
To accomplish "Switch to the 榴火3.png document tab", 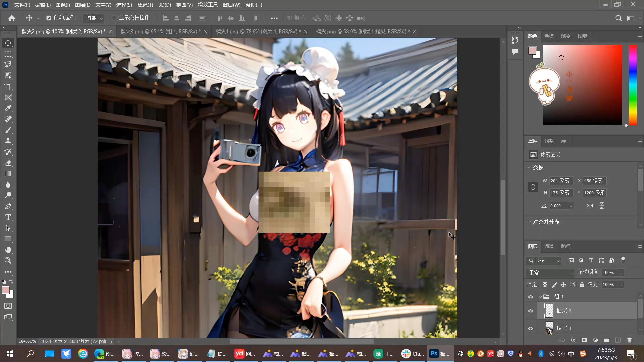I will (160, 31).
